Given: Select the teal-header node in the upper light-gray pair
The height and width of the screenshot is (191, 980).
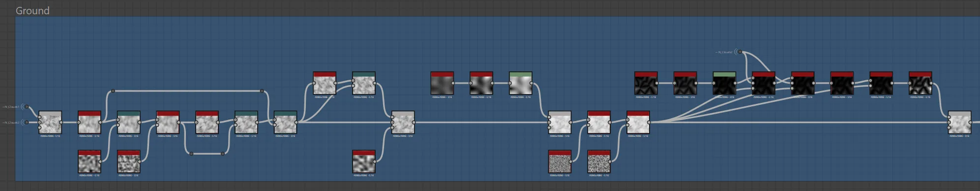Looking at the screenshot, I should click(364, 83).
